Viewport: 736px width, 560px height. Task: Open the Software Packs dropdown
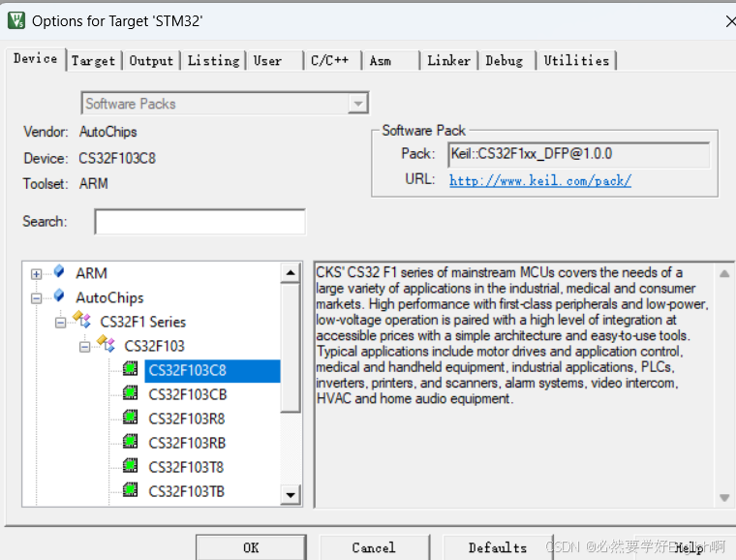tap(358, 104)
